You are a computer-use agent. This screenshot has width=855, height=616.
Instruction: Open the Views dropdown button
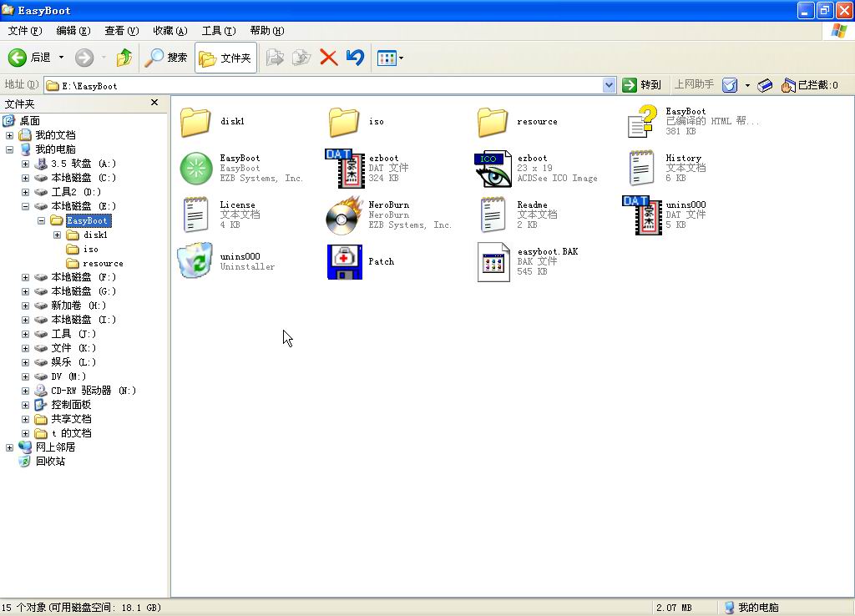[391, 58]
